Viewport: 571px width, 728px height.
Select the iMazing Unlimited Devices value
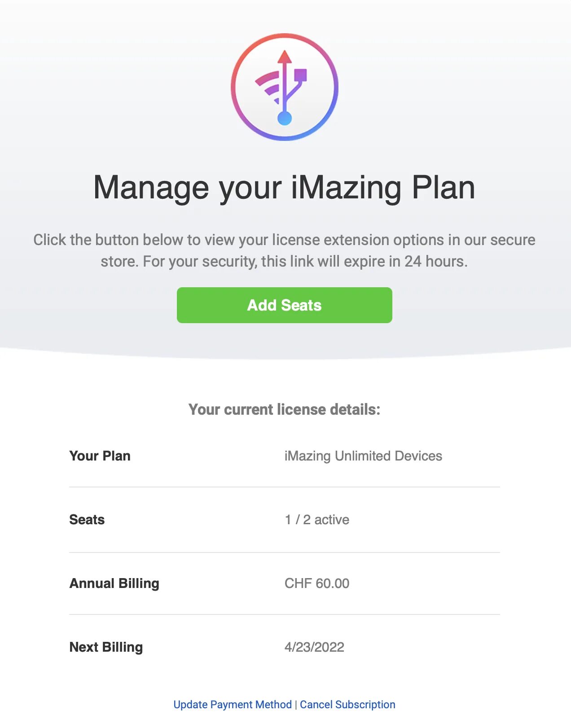[x=363, y=456]
